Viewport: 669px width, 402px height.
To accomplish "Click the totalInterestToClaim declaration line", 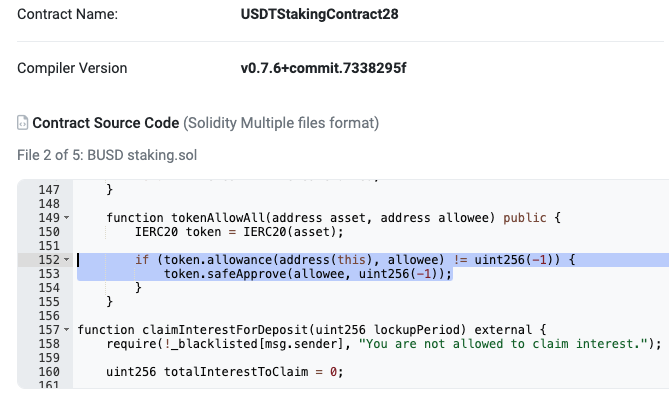I will [x=224, y=372].
